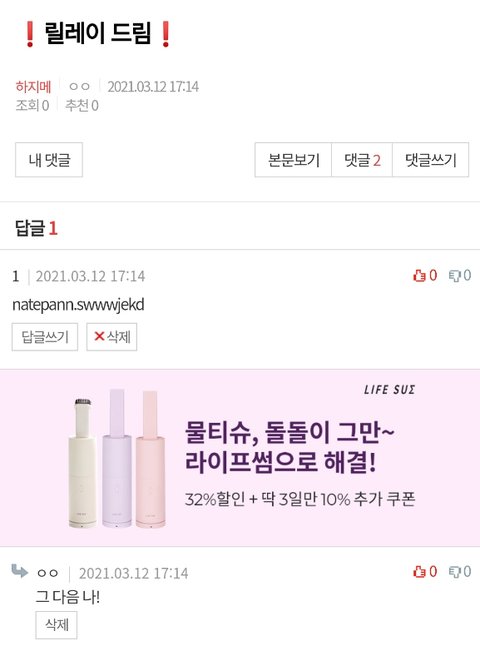Switch to 본문보기 tab
Image resolution: width=480 pixels, height=666 pixels.
(293, 160)
